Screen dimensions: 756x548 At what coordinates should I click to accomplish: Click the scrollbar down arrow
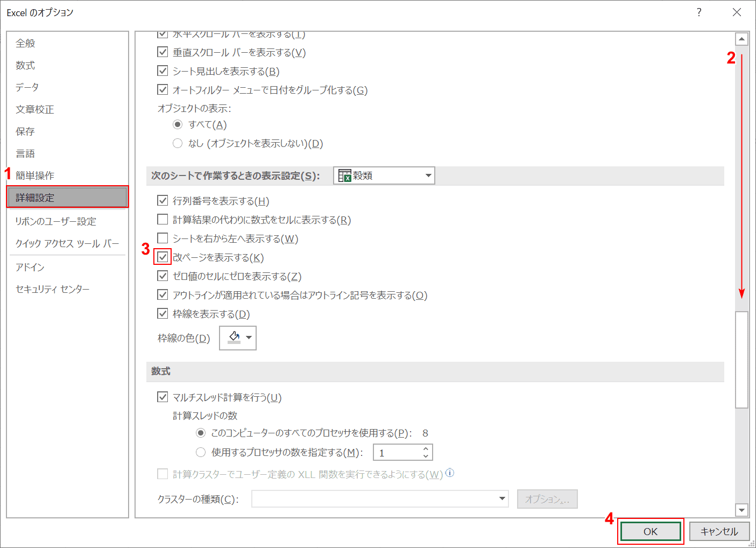(x=742, y=510)
